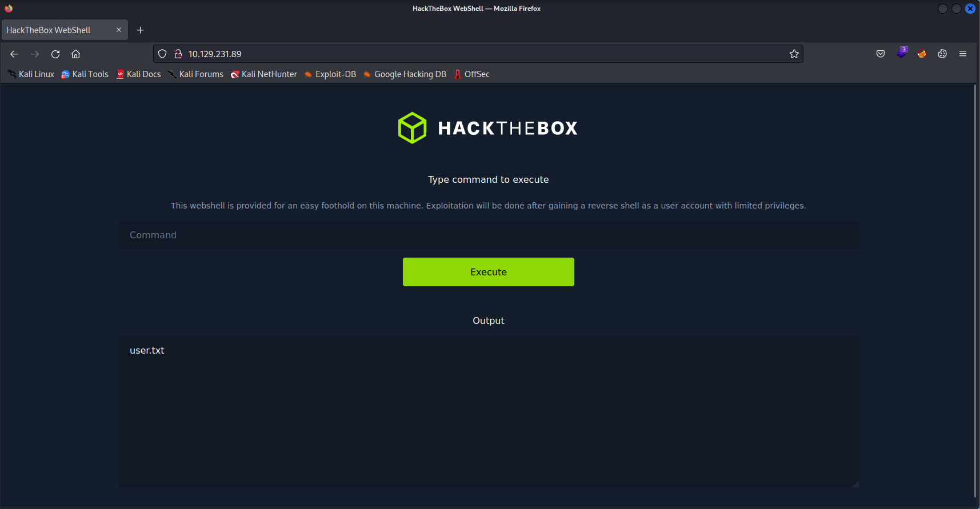Click the page vertical scrollbar
Viewport: 980px width, 509px height.
(x=975, y=291)
